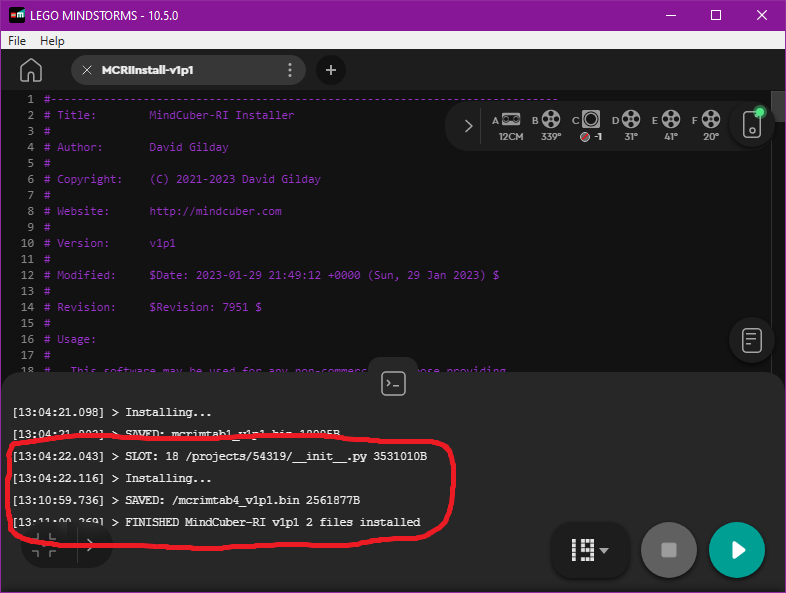
Task: Add a new project with plus button
Action: tap(331, 70)
